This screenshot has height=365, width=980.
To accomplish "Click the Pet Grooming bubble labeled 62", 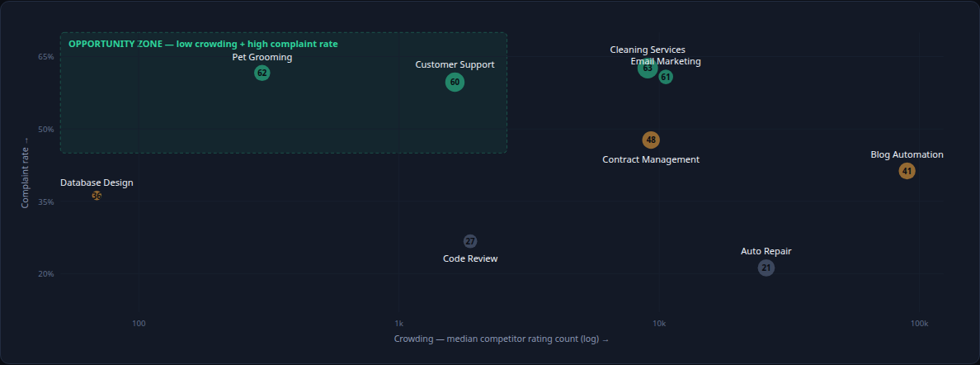I will point(261,73).
